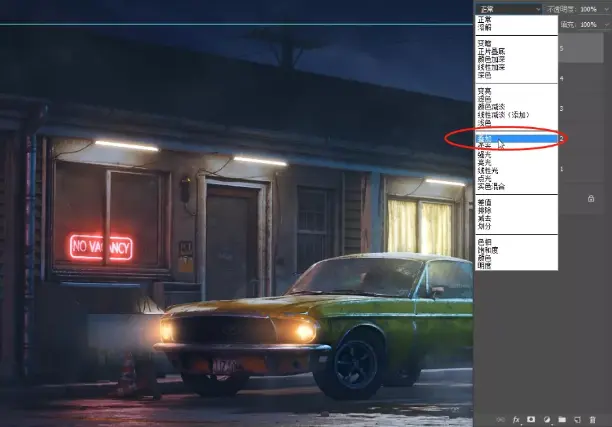
Task: Collapse the blend mode dropdown showing 正常
Action: 509,9
